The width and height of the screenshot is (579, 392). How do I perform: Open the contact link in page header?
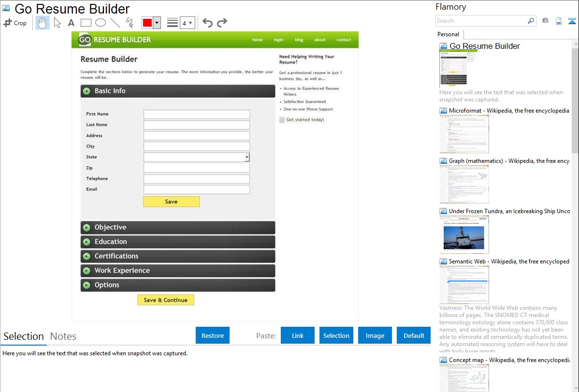[344, 40]
